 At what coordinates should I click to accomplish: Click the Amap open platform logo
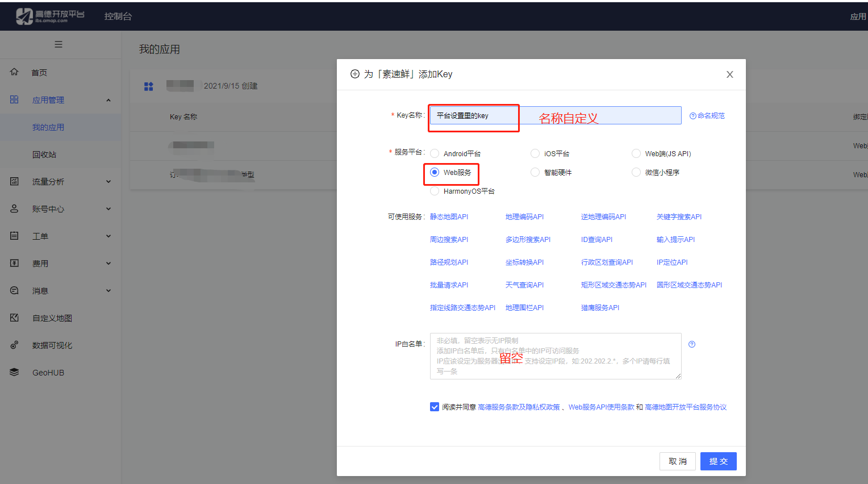[x=50, y=16]
